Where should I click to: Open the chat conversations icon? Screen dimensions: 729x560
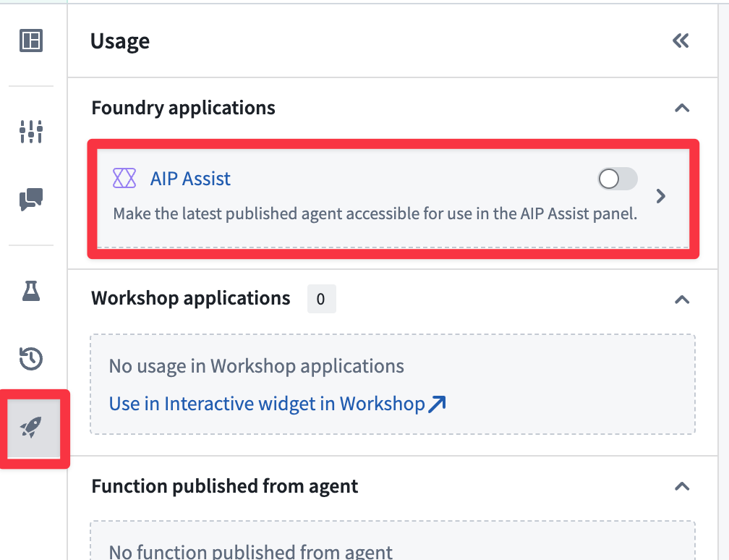pyautogui.click(x=30, y=200)
